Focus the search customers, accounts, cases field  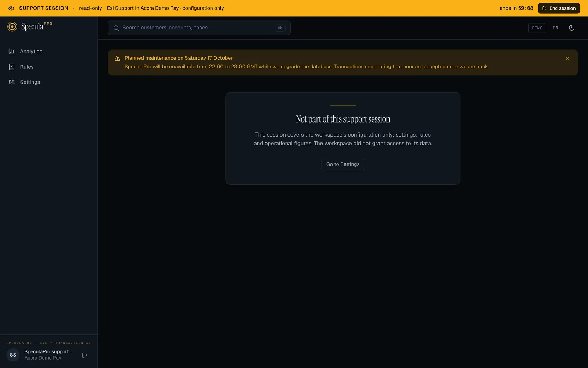pos(199,28)
